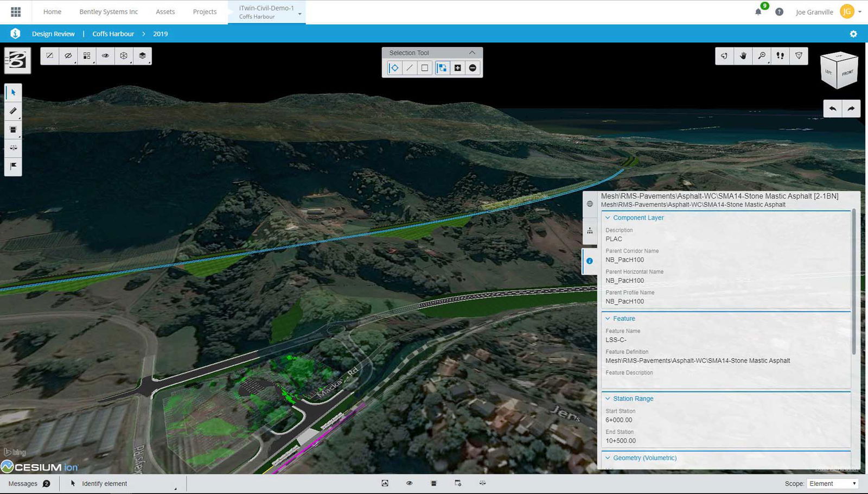Image resolution: width=868 pixels, height=494 pixels.
Task: Open the Messages button in status bar
Action: tap(29, 484)
